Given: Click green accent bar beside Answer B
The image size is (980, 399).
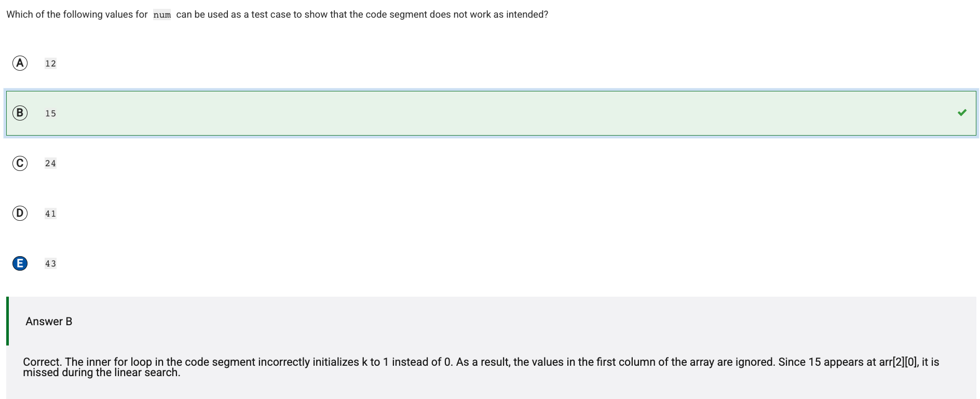Looking at the screenshot, I should pyautogui.click(x=7, y=321).
